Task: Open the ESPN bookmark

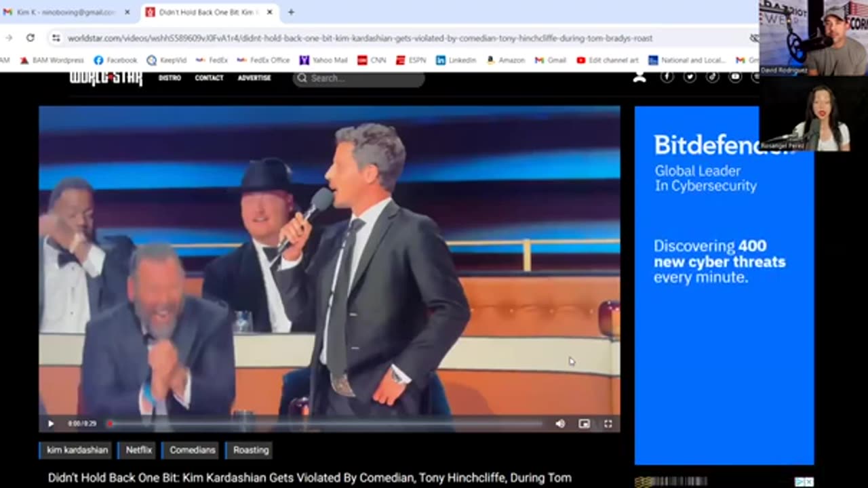Action: click(411, 60)
